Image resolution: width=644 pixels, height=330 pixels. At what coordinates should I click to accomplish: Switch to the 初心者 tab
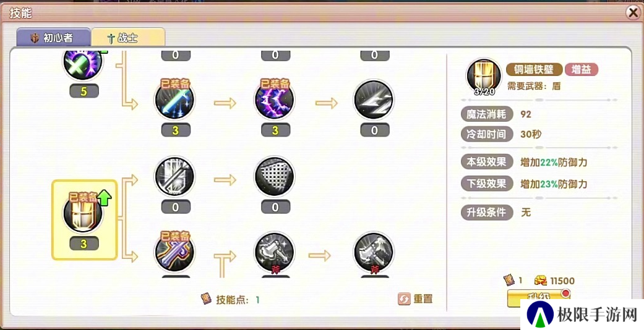point(53,38)
